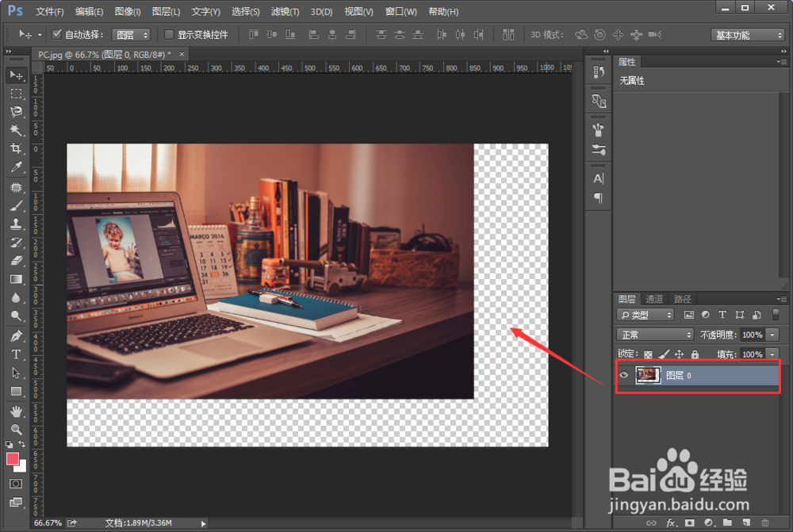793x532 pixels.
Task: Toggle lock position
Action: 680,354
